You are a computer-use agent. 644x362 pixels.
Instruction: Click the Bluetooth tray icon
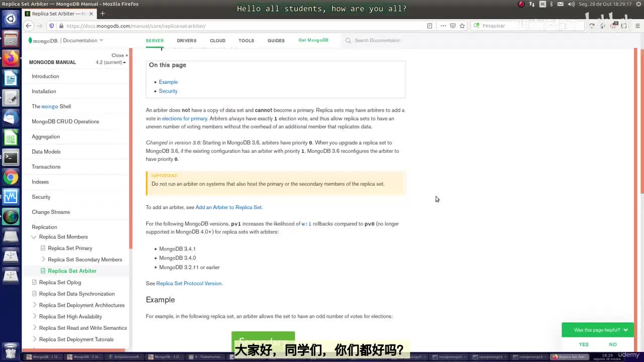pyautogui.click(x=551, y=4)
